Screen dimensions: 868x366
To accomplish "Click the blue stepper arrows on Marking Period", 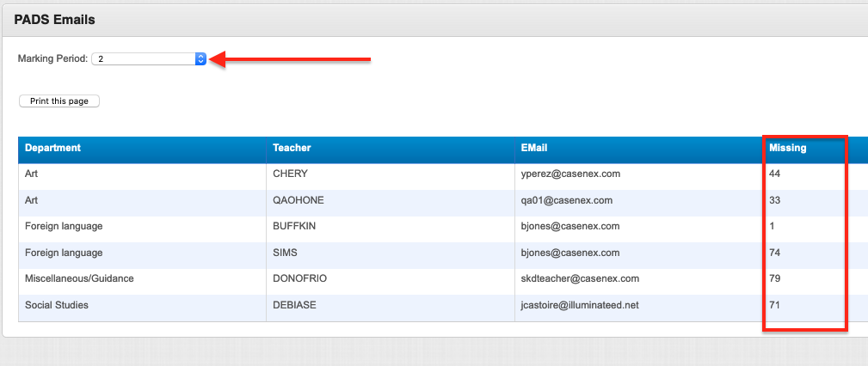I will tap(201, 58).
